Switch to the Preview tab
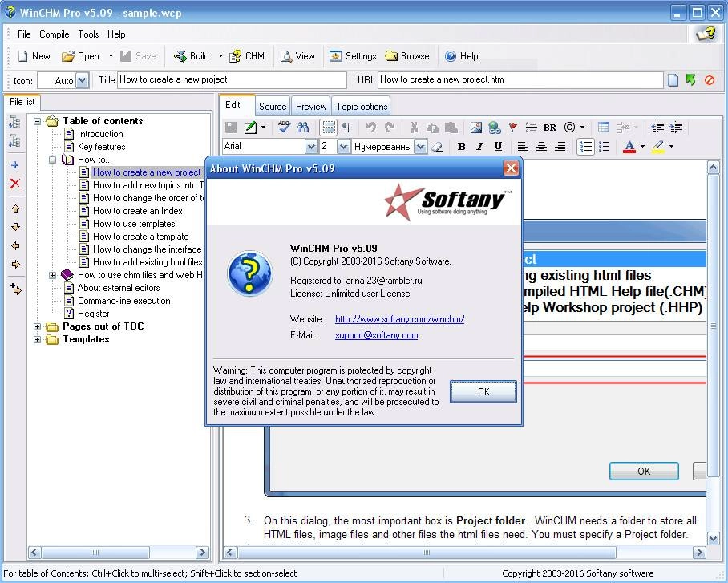This screenshot has width=728, height=583. tap(311, 107)
